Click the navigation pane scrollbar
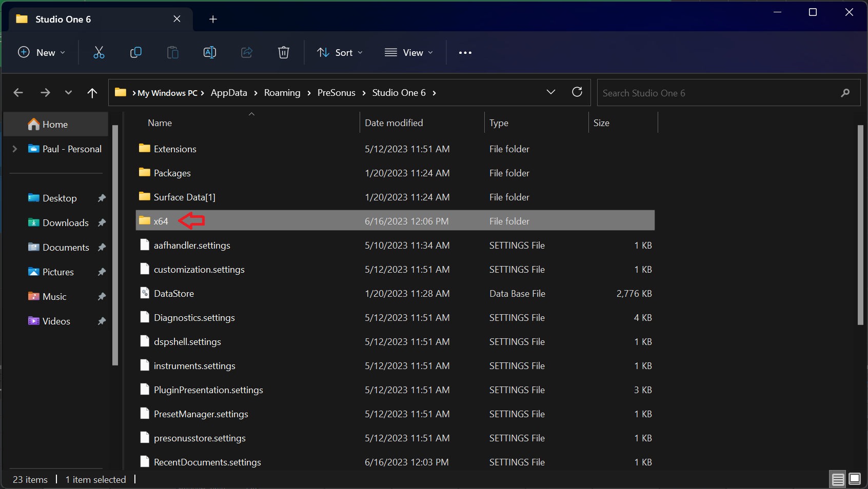Screen dimensions: 868x489 tap(115, 245)
